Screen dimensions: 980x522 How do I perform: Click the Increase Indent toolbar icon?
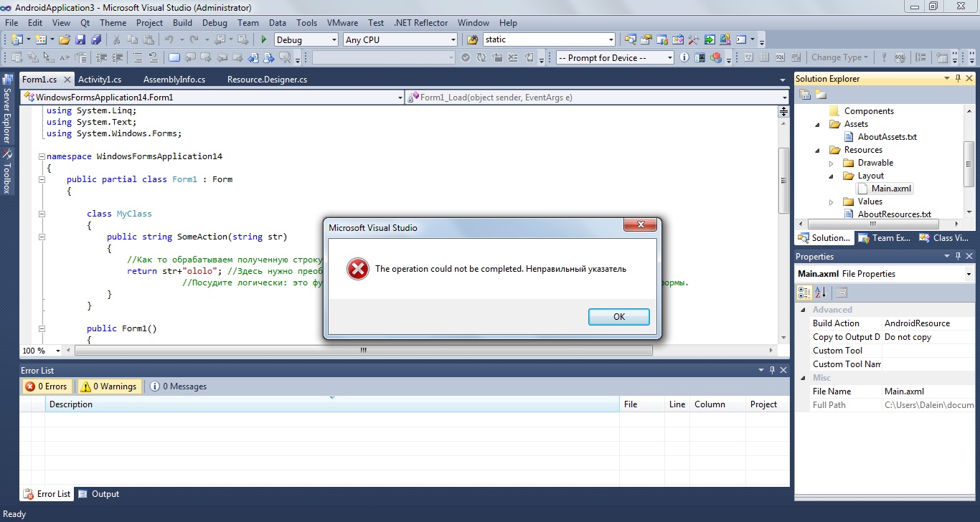tap(117, 58)
